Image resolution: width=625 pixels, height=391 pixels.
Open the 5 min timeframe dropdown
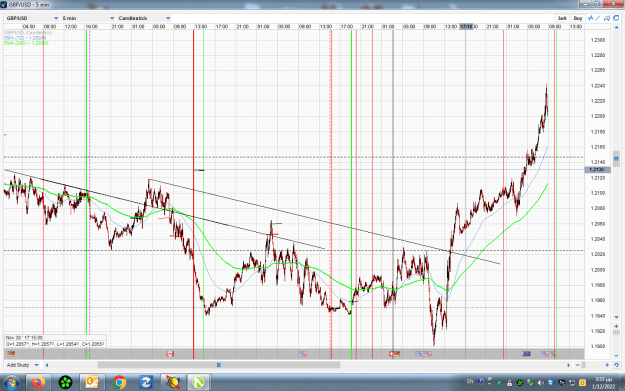click(x=88, y=18)
